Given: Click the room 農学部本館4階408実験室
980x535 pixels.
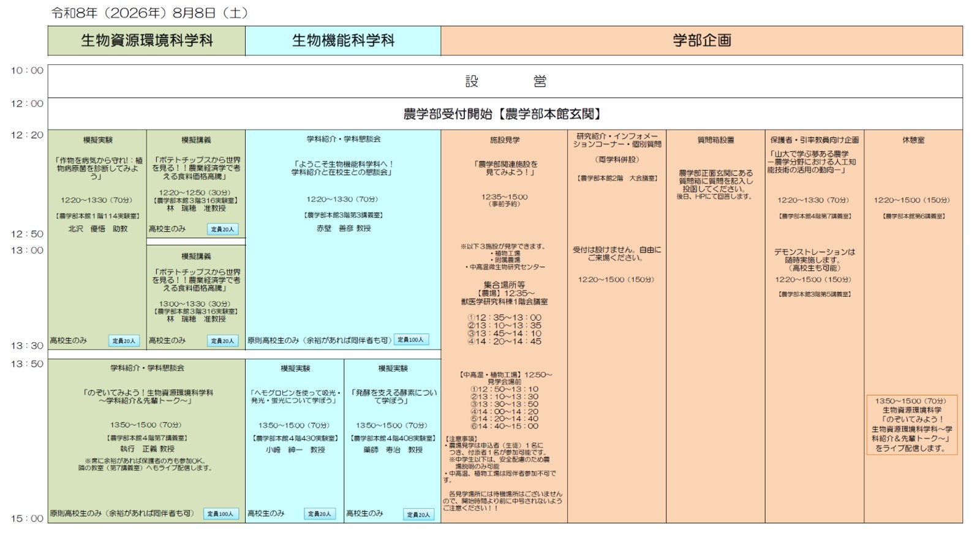Looking at the screenshot, I should [x=393, y=438].
